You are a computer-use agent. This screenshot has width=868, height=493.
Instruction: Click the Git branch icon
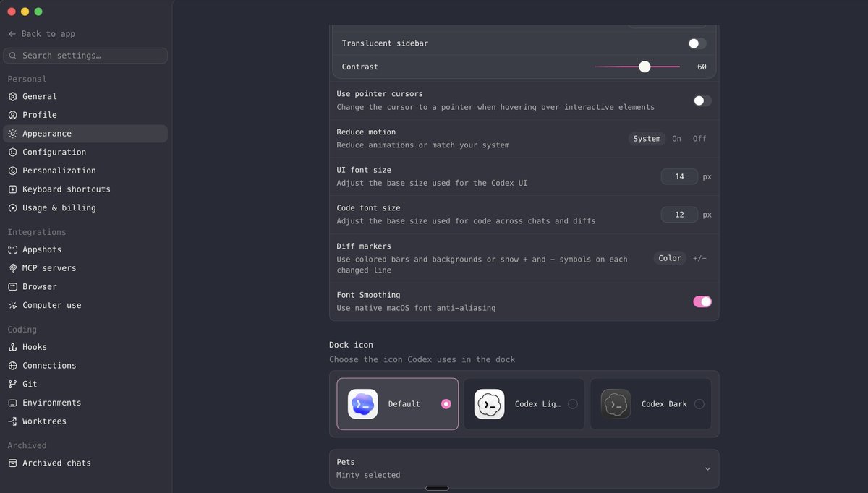click(x=12, y=385)
